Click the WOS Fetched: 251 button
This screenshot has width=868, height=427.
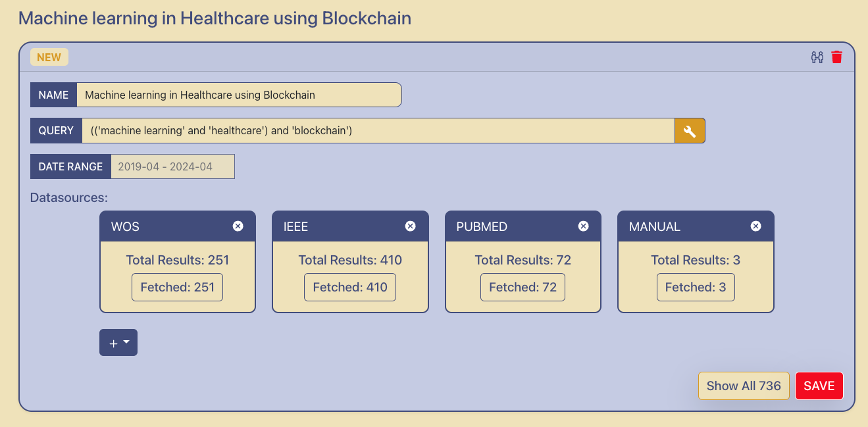coord(177,288)
